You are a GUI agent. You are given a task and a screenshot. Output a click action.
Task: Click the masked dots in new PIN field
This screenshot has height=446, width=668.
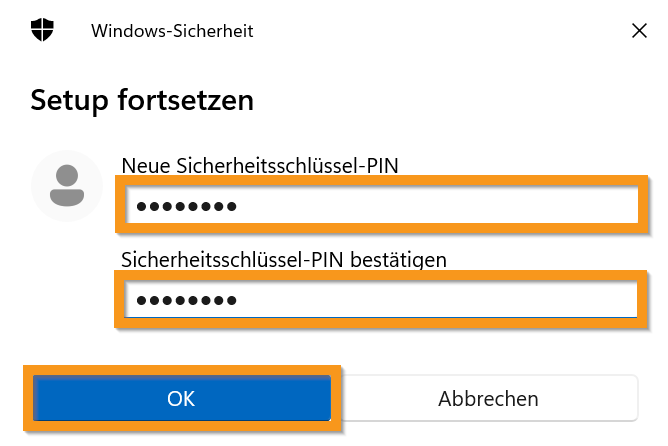point(186,207)
